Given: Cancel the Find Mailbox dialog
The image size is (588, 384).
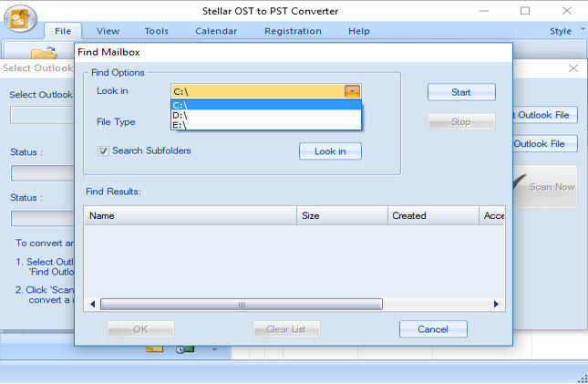Looking at the screenshot, I should click(x=433, y=329).
